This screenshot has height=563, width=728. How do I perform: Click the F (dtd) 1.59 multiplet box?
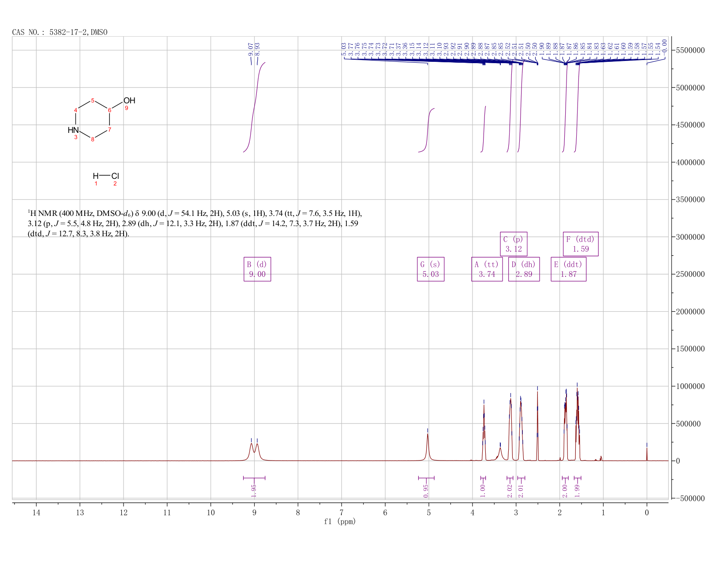coord(581,244)
